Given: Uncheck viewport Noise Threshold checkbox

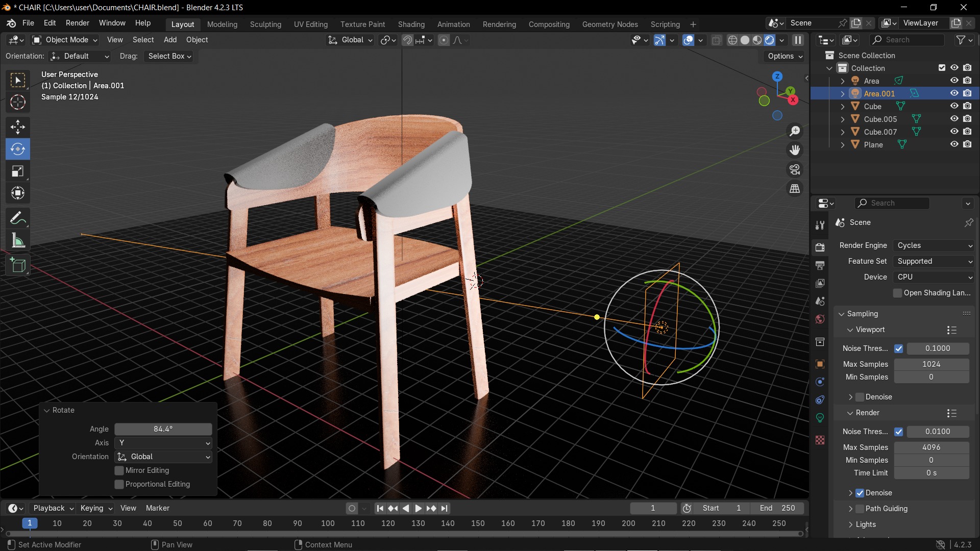Looking at the screenshot, I should click(899, 348).
